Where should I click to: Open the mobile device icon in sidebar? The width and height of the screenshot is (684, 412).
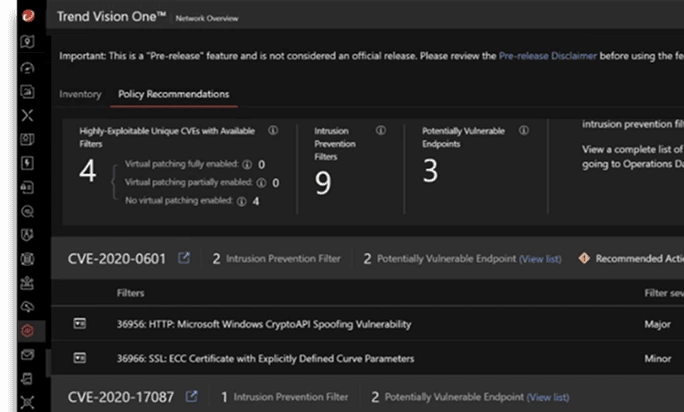coord(27,378)
